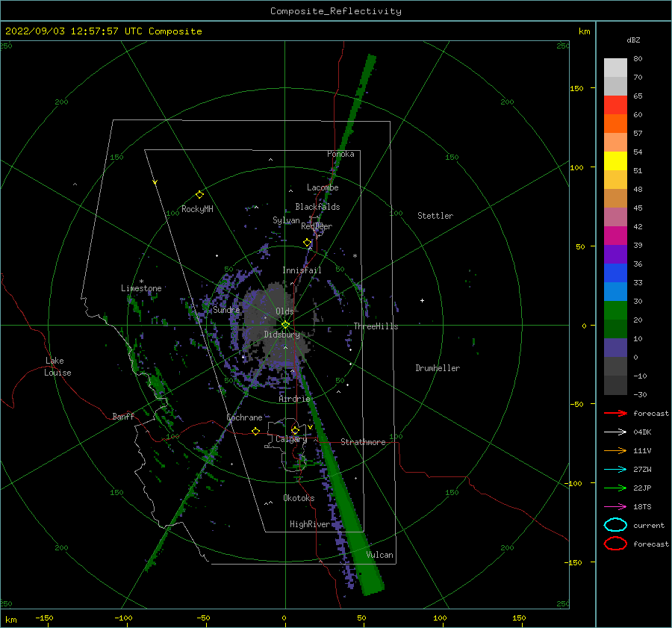
Task: Click the 'Airdrie' city label
Action: click(x=294, y=399)
